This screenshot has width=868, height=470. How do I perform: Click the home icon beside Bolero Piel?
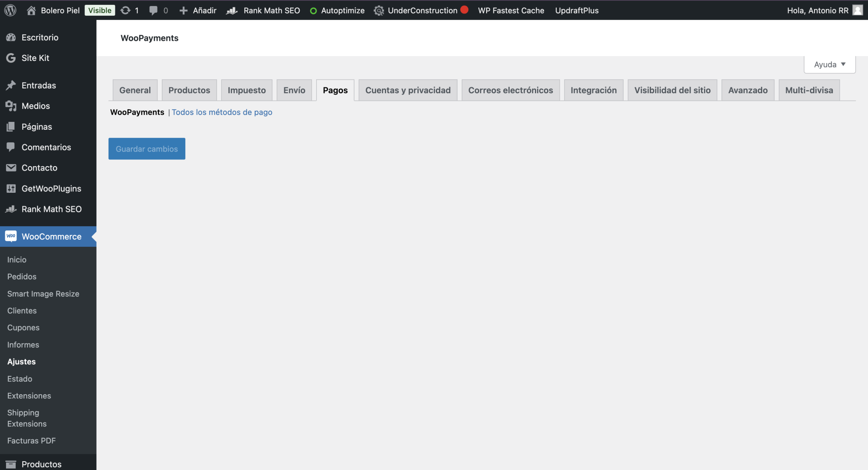click(31, 10)
